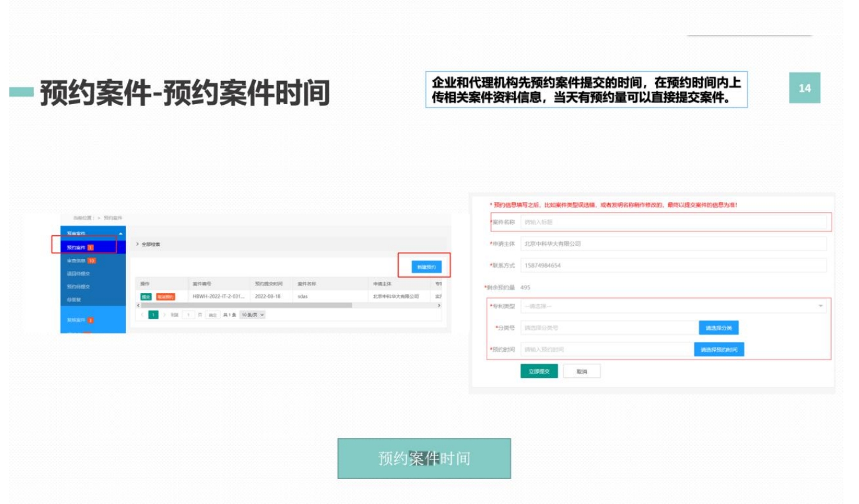Screen dimensions: 859x504
Task: Click the table horizontal scrollbar thumb
Action: point(246,306)
